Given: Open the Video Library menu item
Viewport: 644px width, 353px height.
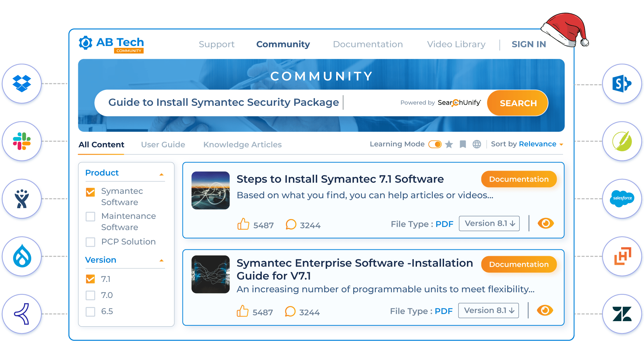Looking at the screenshot, I should click(456, 44).
